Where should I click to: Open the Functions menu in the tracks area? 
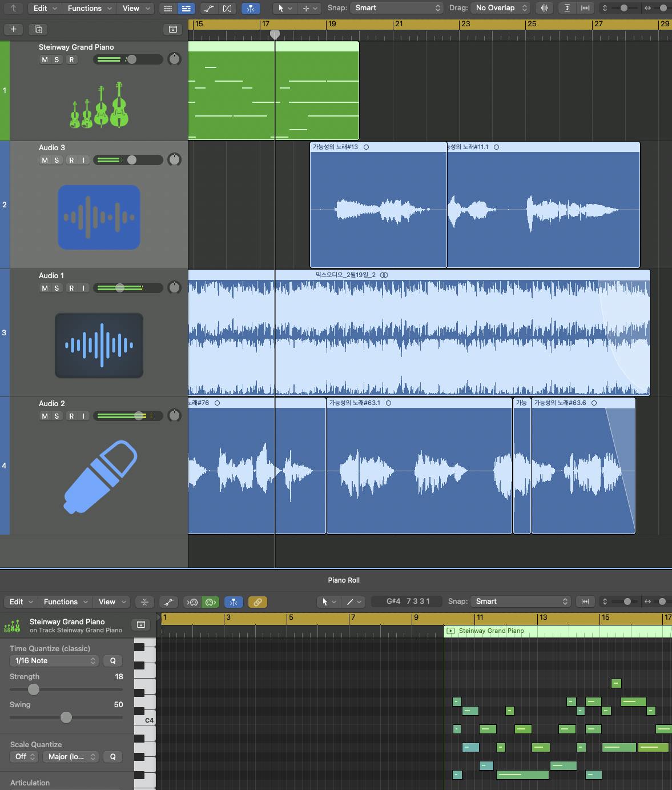[x=89, y=8]
